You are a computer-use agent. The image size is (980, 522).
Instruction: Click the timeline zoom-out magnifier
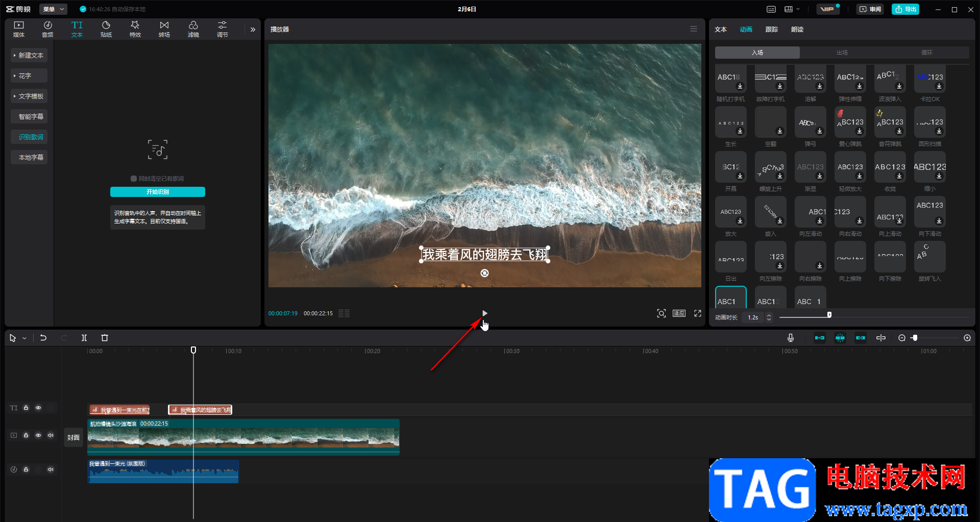click(x=902, y=338)
